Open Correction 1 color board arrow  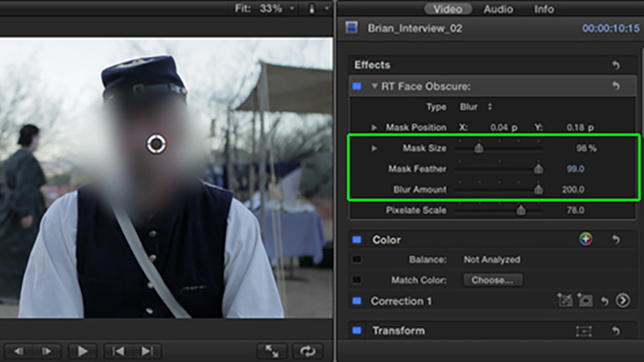tap(622, 301)
